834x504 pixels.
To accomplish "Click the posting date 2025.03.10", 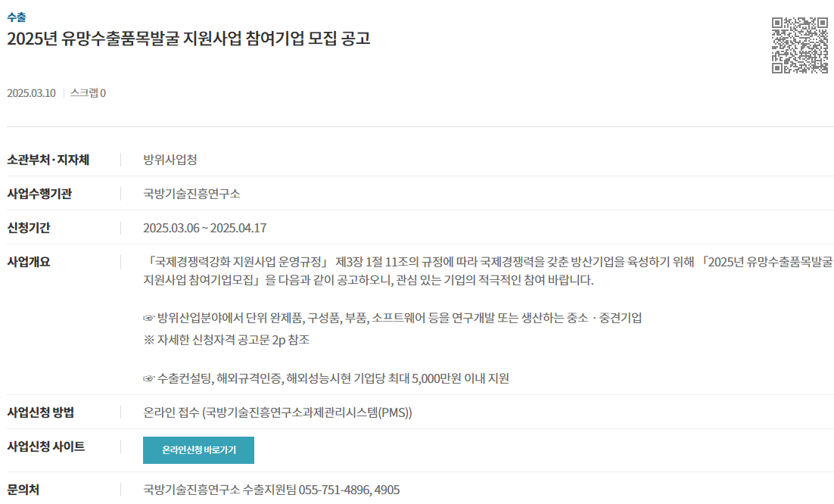I will [x=31, y=93].
